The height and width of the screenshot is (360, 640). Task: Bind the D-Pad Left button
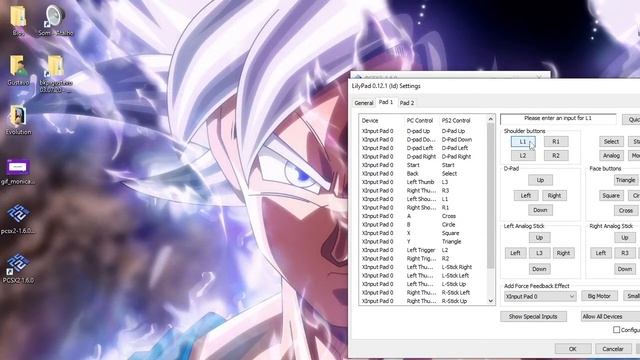point(526,196)
